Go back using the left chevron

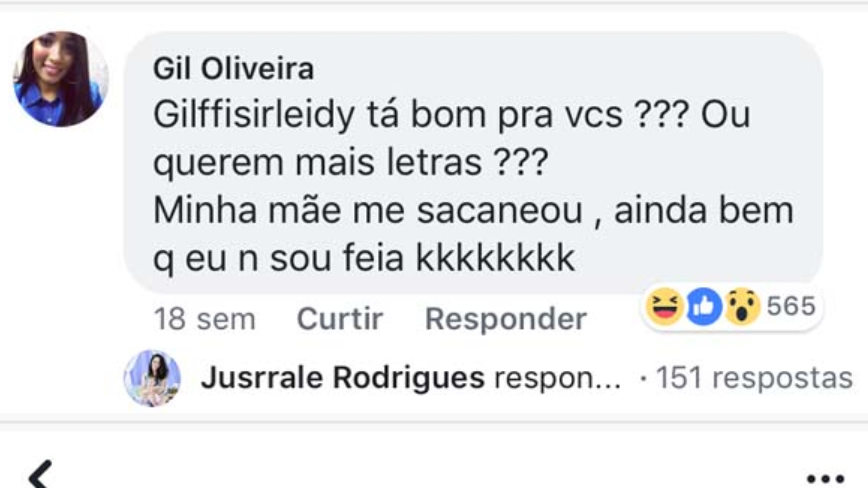(41, 474)
